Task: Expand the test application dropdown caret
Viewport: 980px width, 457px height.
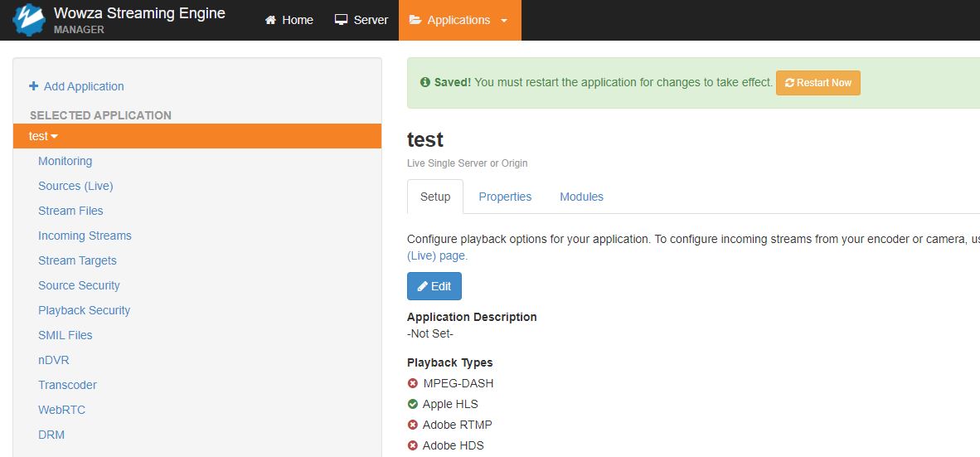Action: (55, 136)
